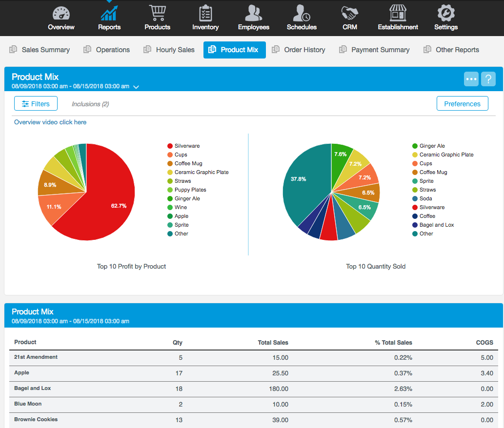
Task: Open the Overview speedometer icon
Action: click(x=61, y=13)
